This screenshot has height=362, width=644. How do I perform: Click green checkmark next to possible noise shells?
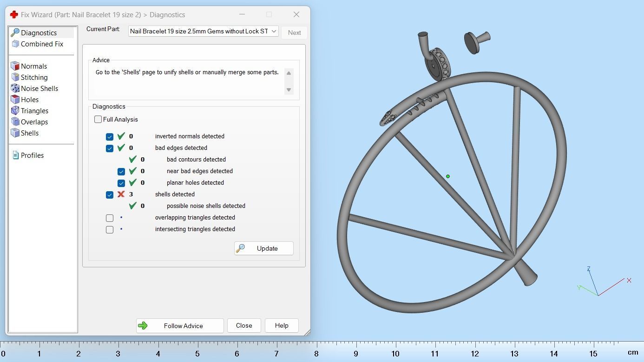[132, 206]
